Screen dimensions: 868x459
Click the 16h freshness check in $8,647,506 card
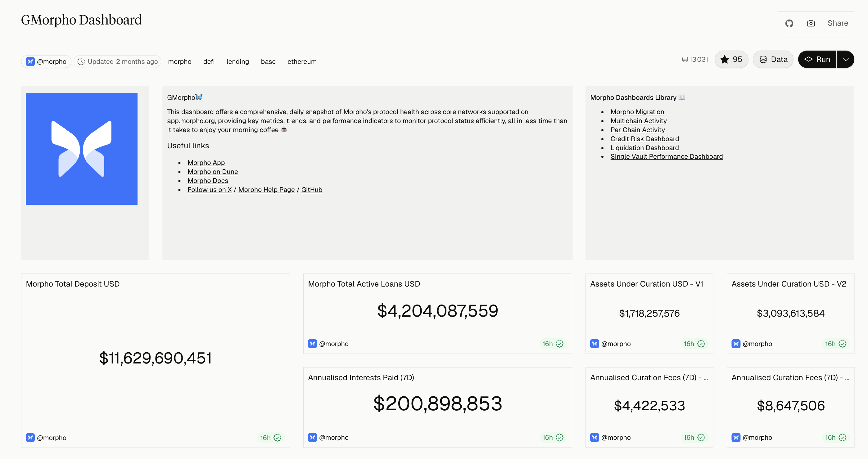(836, 438)
